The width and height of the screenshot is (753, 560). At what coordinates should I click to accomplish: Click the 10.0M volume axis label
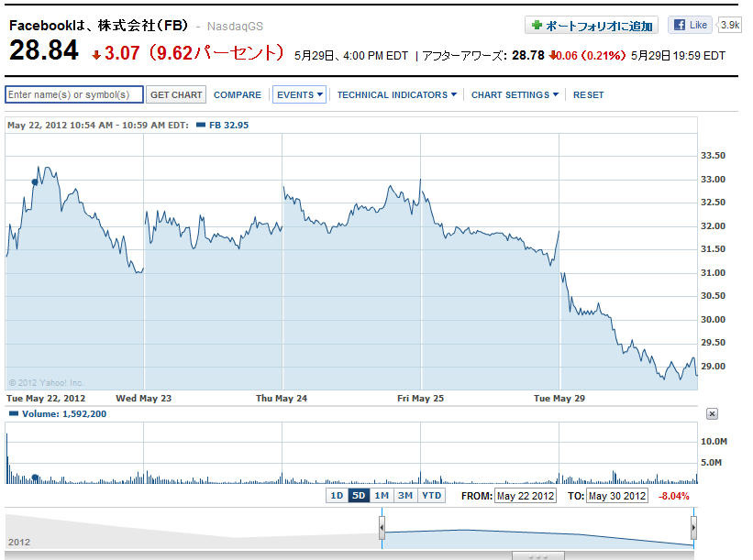tap(714, 442)
